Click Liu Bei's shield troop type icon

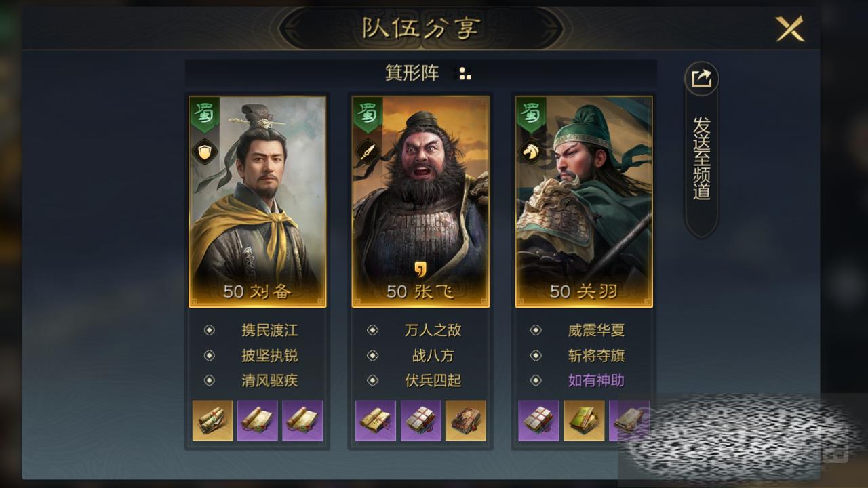click(x=204, y=152)
